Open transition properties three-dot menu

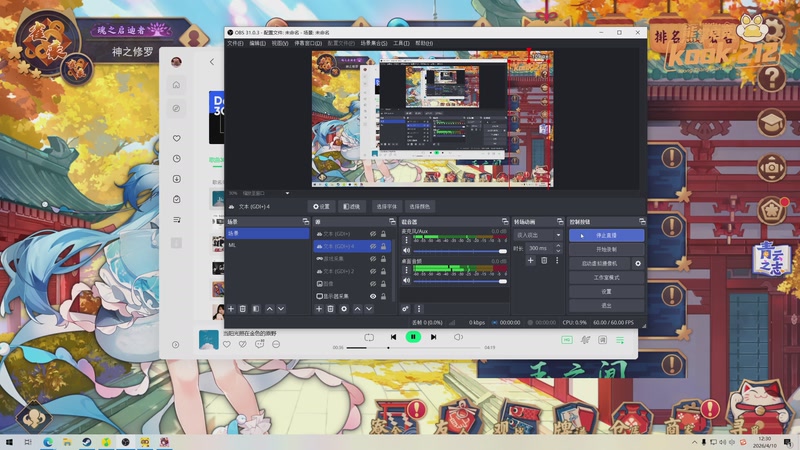[x=557, y=260]
